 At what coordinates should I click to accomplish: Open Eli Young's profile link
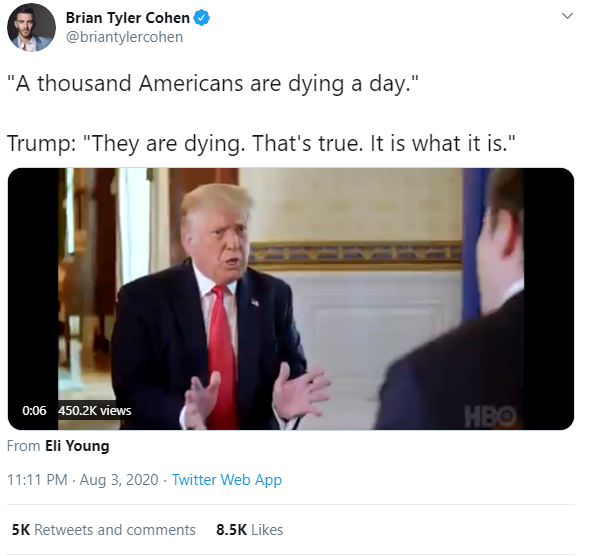77,446
